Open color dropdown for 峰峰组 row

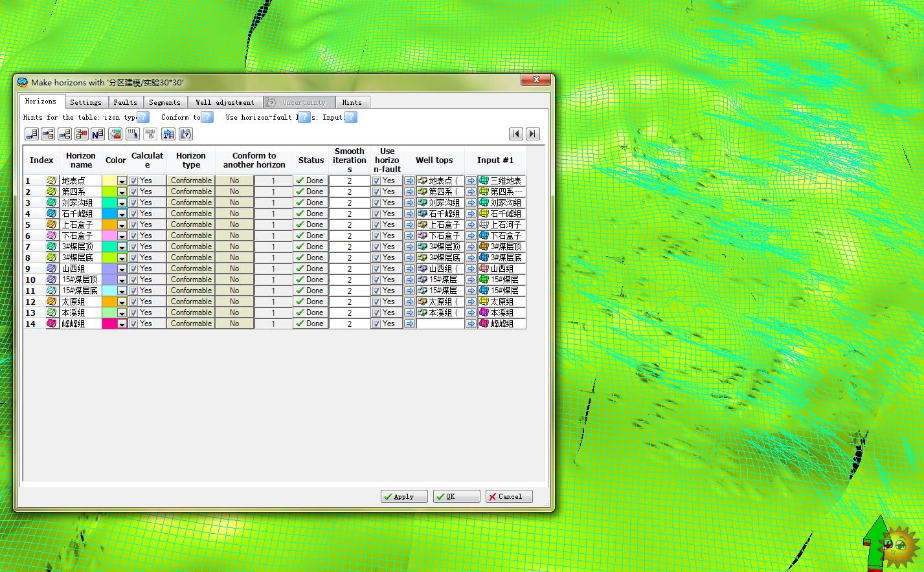point(122,324)
